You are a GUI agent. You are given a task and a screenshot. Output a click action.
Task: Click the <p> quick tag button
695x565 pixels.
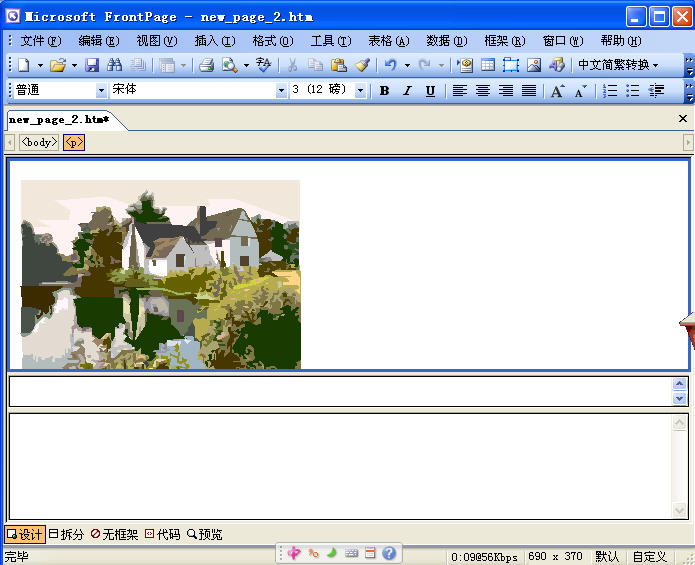pyautogui.click(x=74, y=142)
